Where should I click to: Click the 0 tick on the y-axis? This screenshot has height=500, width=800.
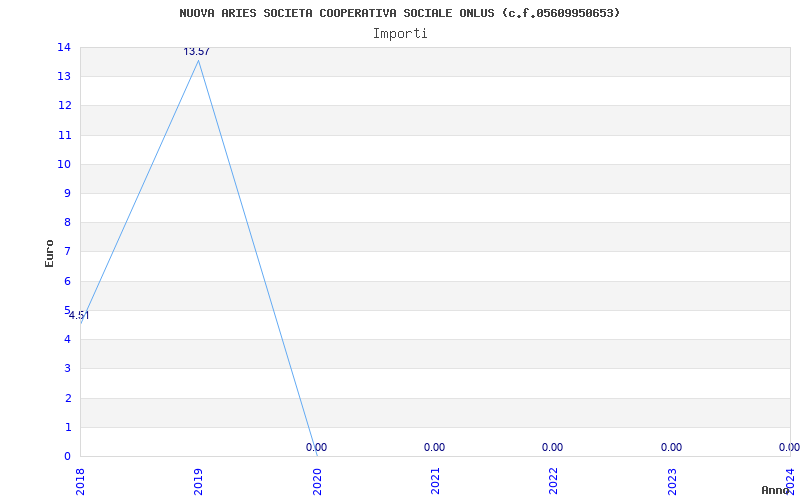(x=67, y=456)
